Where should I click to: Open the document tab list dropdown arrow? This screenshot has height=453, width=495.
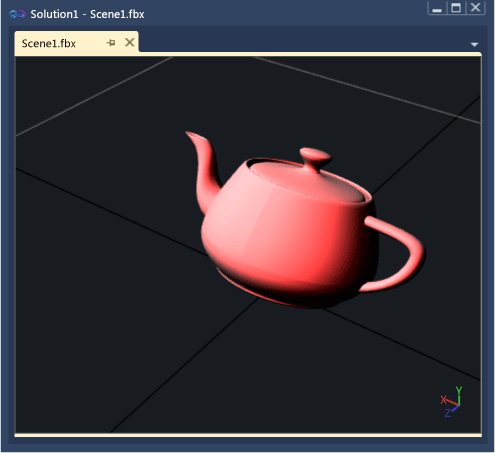click(x=474, y=44)
